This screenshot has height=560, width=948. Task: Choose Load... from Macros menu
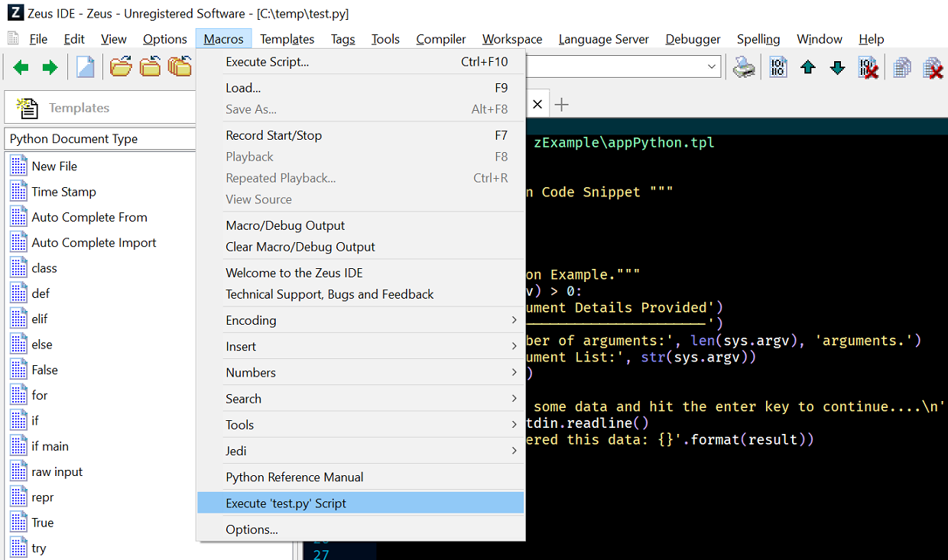click(x=361, y=88)
